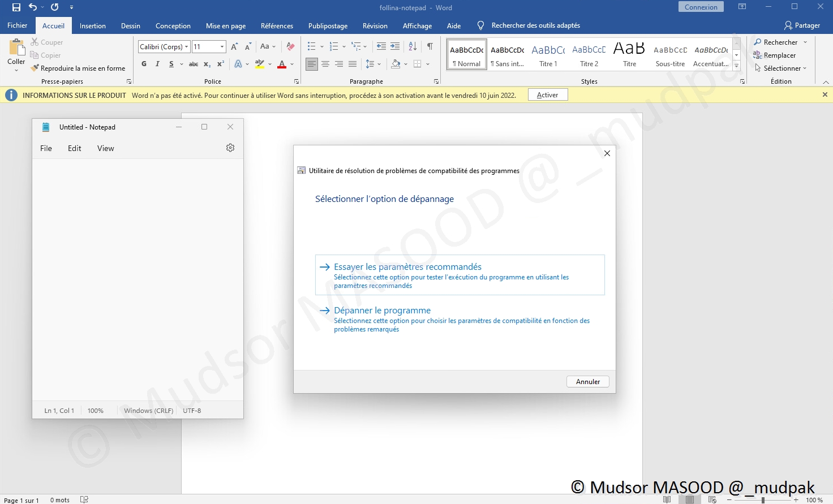
Task: Click the format painter brush icon
Action: pos(35,68)
